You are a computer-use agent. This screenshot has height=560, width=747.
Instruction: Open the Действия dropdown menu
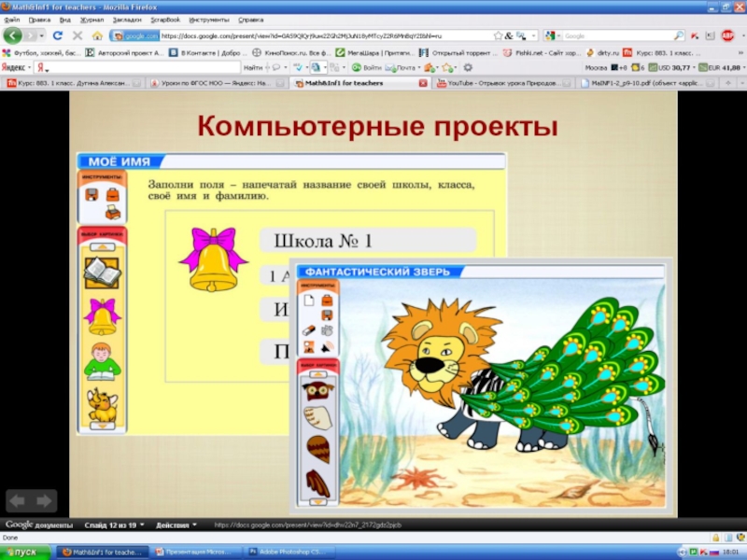tap(176, 525)
